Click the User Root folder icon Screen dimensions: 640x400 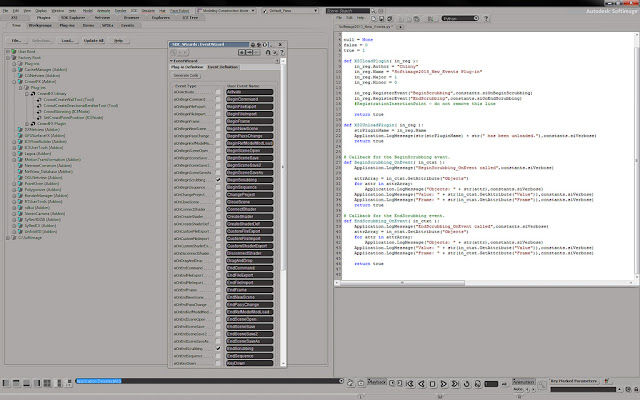12,51
